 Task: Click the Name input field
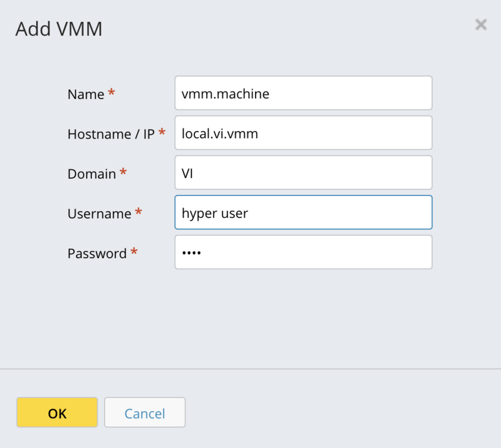click(304, 93)
